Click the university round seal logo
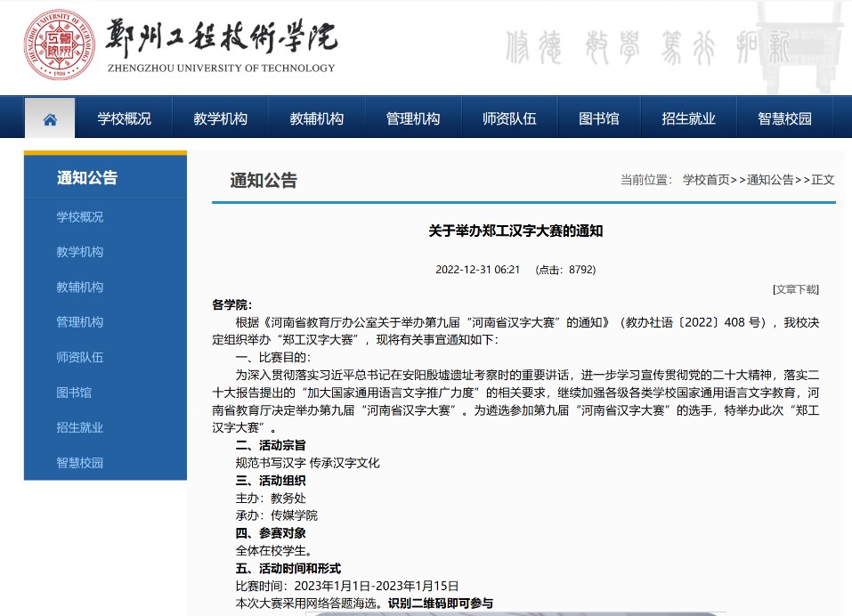Screen dimensions: 852x616 pyautogui.click(x=60, y=45)
